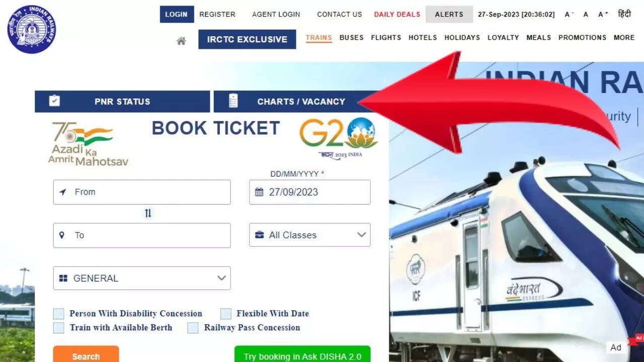Image resolution: width=644 pixels, height=362 pixels.
Task: Click the PNR Status clipboard icon
Action: [x=54, y=101]
